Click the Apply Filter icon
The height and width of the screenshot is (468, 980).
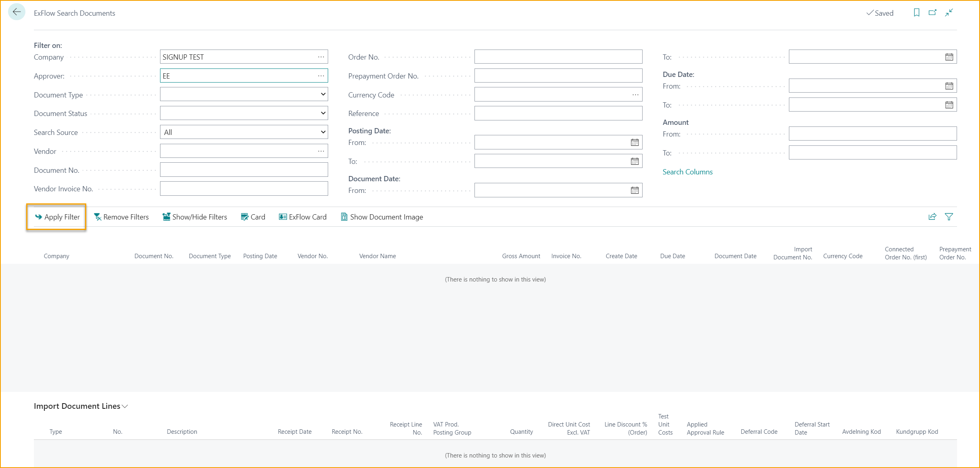point(38,217)
